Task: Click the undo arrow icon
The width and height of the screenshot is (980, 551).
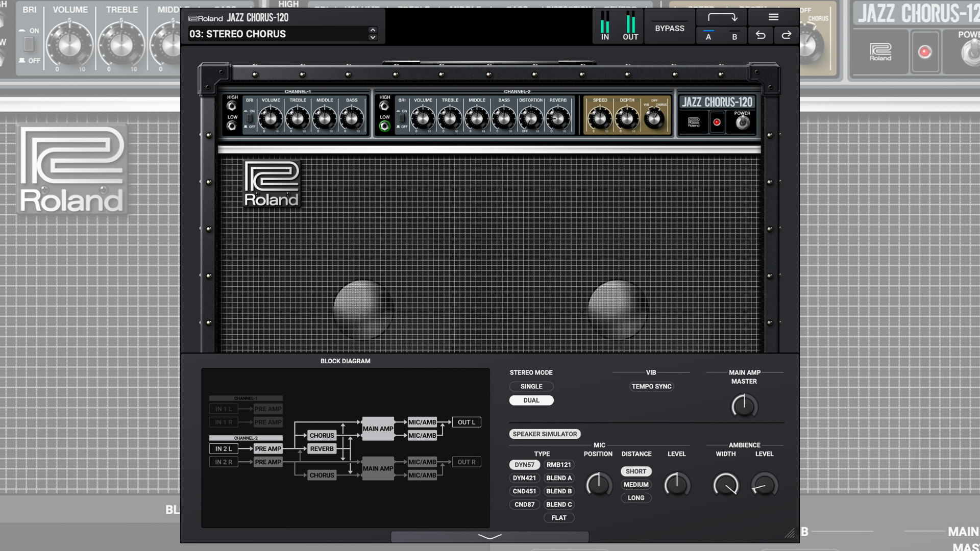Action: [760, 35]
